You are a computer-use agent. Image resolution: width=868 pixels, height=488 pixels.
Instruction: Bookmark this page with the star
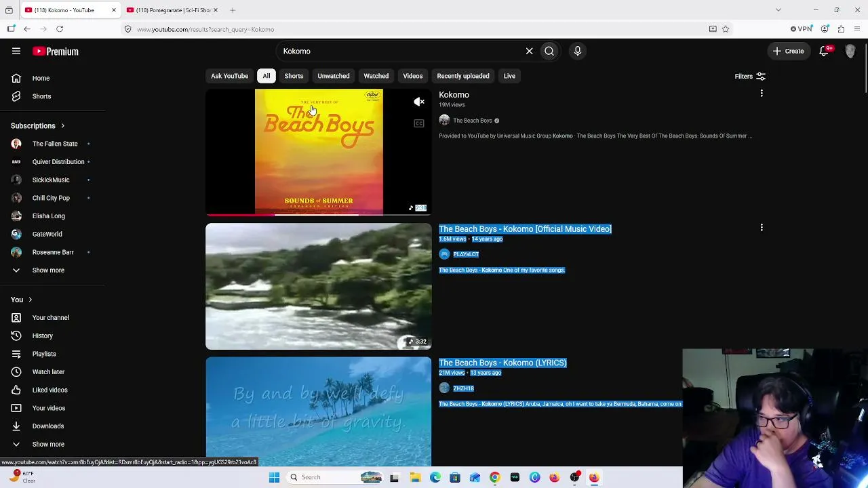726,29
